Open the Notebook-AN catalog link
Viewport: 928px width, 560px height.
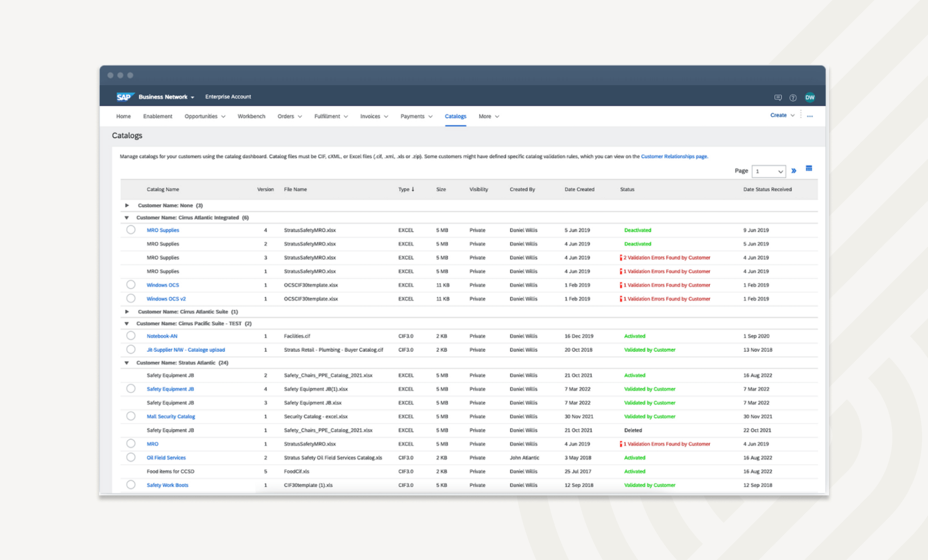[x=162, y=336]
